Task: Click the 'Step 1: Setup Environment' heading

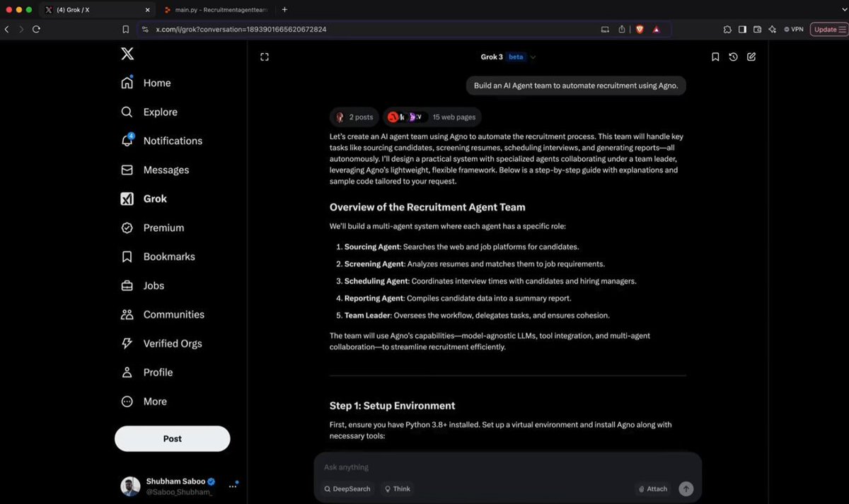Action: (x=392, y=406)
